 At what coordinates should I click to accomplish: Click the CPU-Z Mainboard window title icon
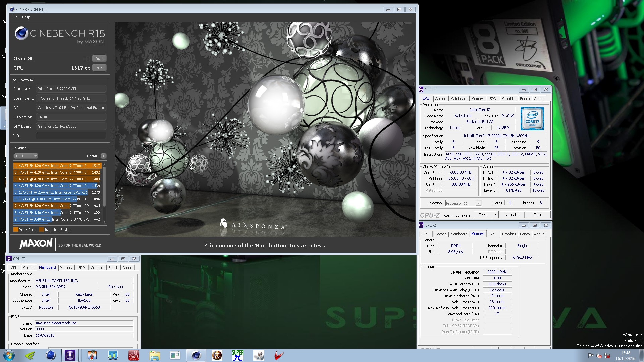[x=9, y=259]
